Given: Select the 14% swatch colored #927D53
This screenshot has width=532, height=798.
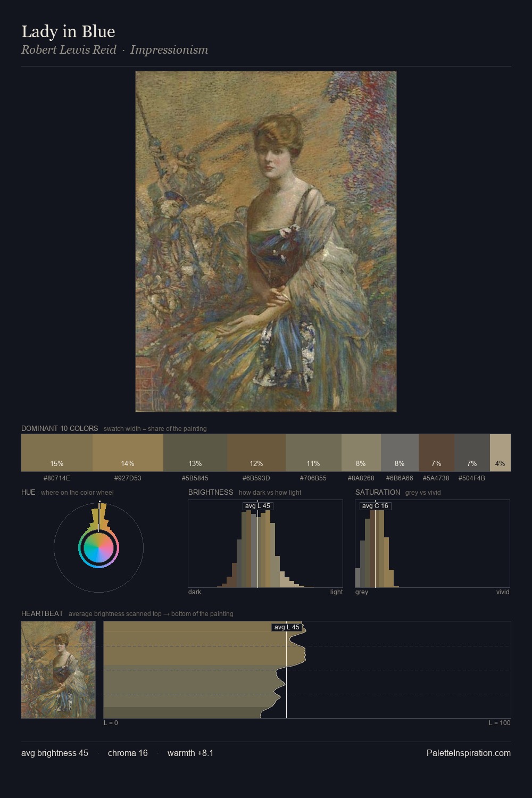Looking at the screenshot, I should 128,453.
